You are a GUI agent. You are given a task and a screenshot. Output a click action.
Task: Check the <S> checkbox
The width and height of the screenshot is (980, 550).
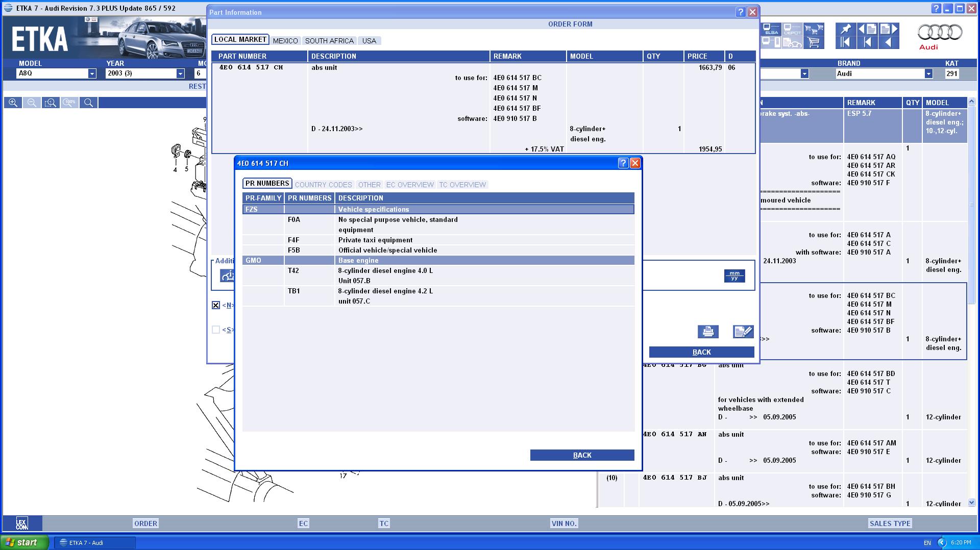(216, 330)
